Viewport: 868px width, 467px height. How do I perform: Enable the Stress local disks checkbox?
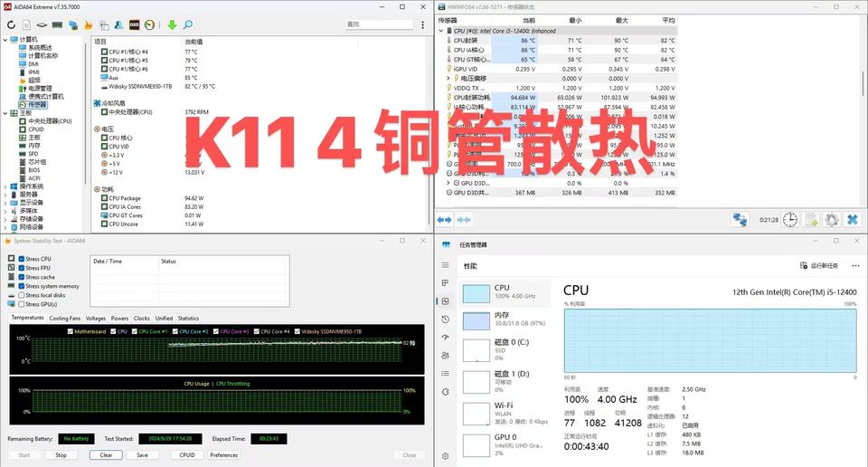pos(21,295)
